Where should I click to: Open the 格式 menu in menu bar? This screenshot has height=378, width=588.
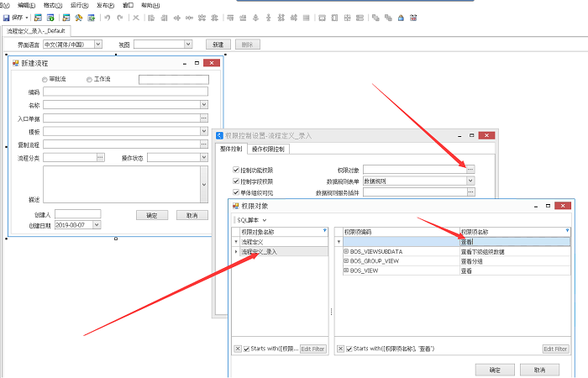click(53, 4)
